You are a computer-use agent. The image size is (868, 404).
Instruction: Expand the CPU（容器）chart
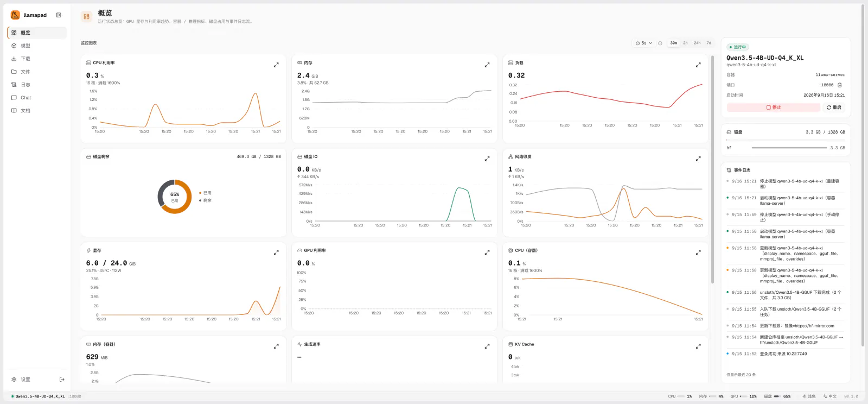tap(698, 252)
